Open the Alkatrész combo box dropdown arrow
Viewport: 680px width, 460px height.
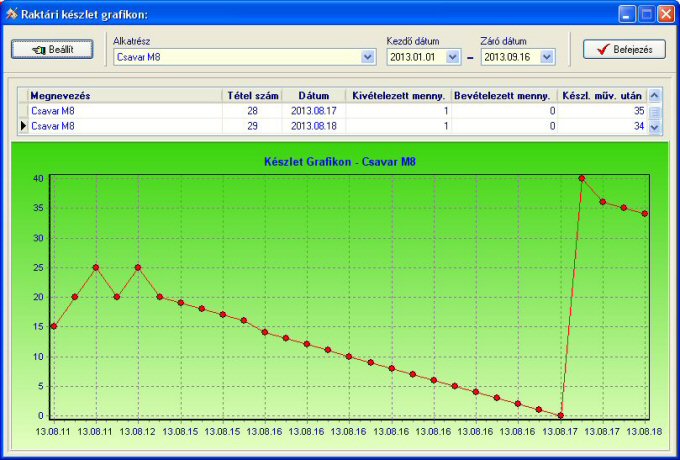tap(368, 57)
